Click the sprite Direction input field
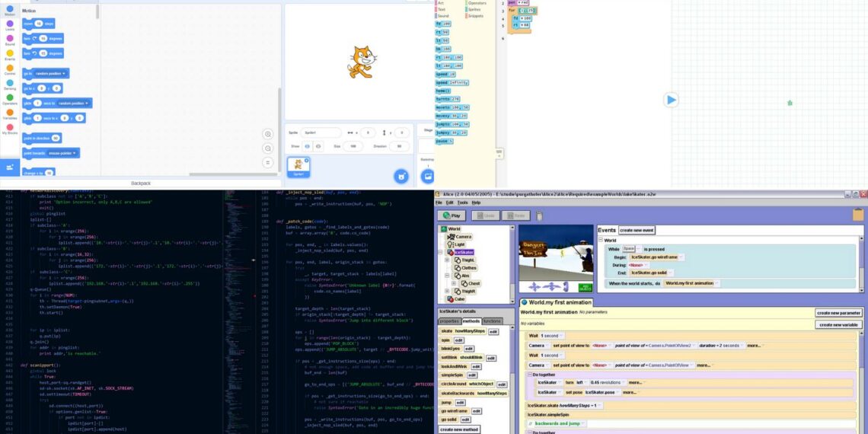This screenshot has width=868, height=434. (399, 147)
